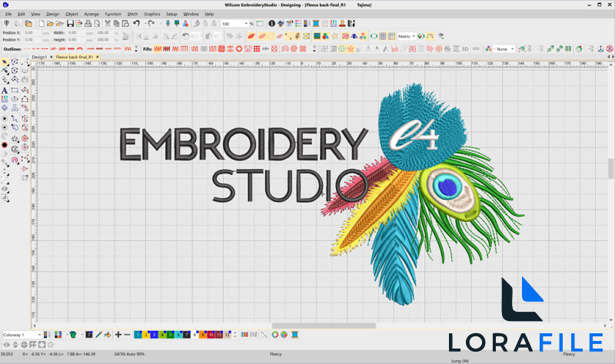This screenshot has height=364, width=615.
Task: Click the red no-entry icon at toolbar end
Action: coord(610,49)
